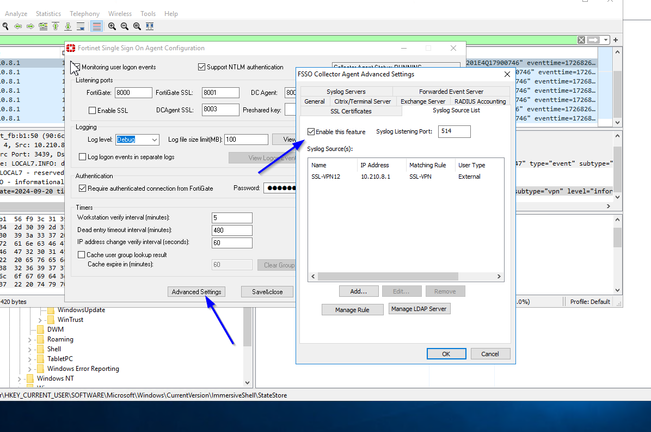Switch to the RADIUS Accounting tab
This screenshot has width=651, height=432.
(x=479, y=101)
